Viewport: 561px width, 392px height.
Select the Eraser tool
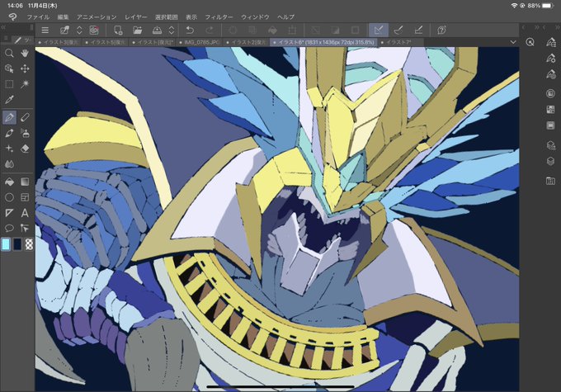25,149
